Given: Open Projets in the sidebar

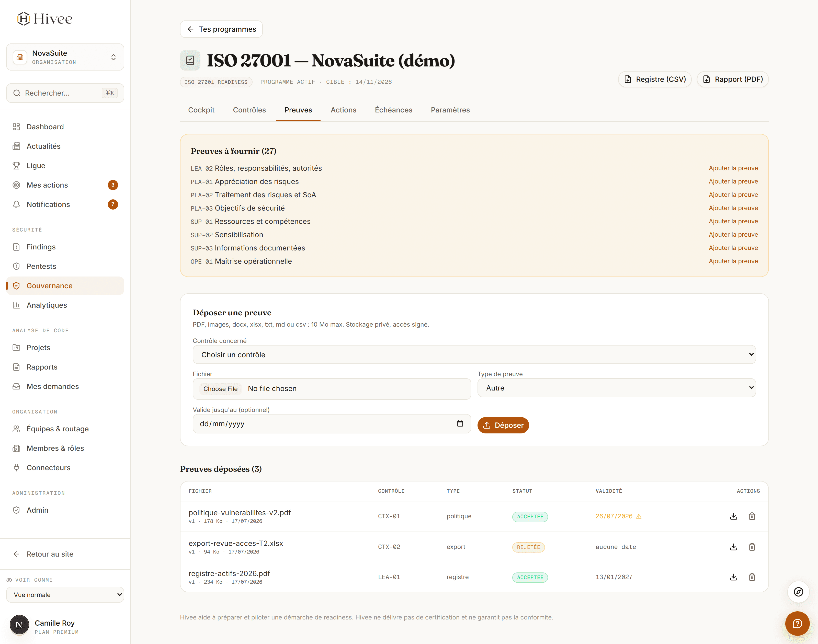Looking at the screenshot, I should pos(65,348).
